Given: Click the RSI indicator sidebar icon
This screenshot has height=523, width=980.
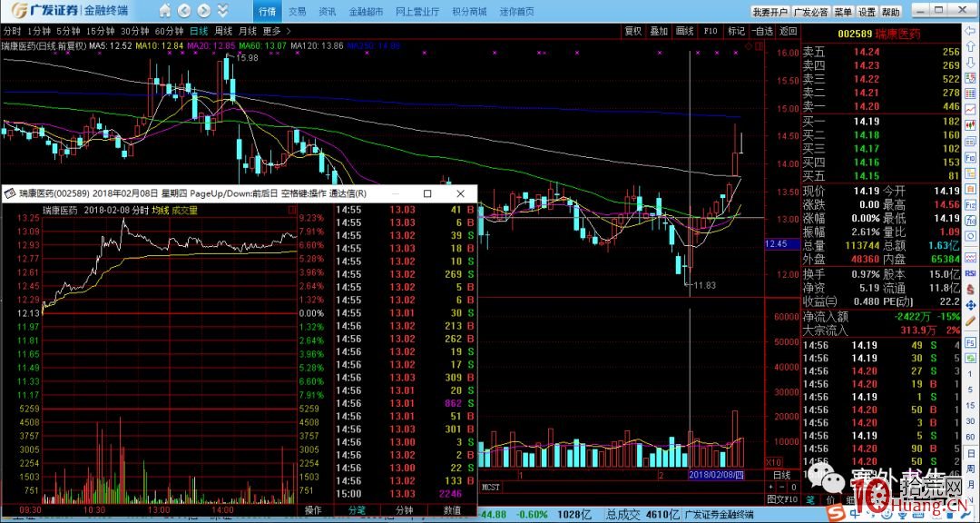Looking at the screenshot, I should tap(971, 272).
